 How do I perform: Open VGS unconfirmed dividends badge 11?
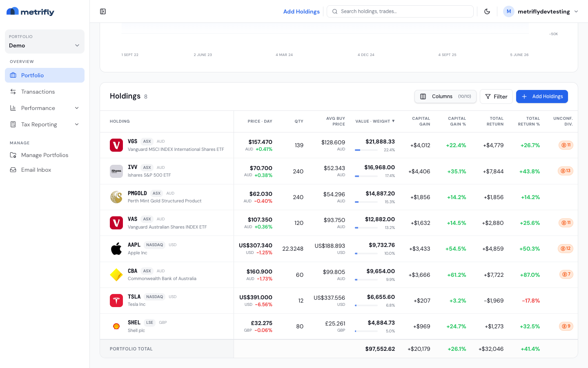click(566, 145)
